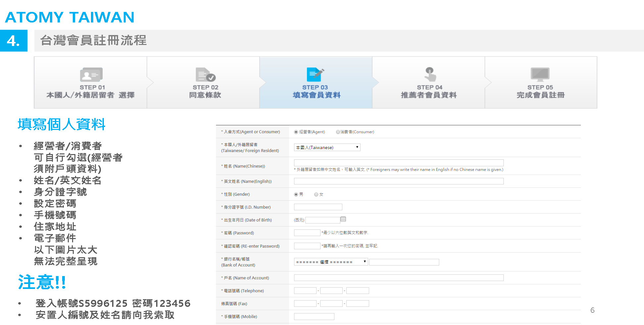
Task: Click the second Fax number box
Action: click(331, 304)
